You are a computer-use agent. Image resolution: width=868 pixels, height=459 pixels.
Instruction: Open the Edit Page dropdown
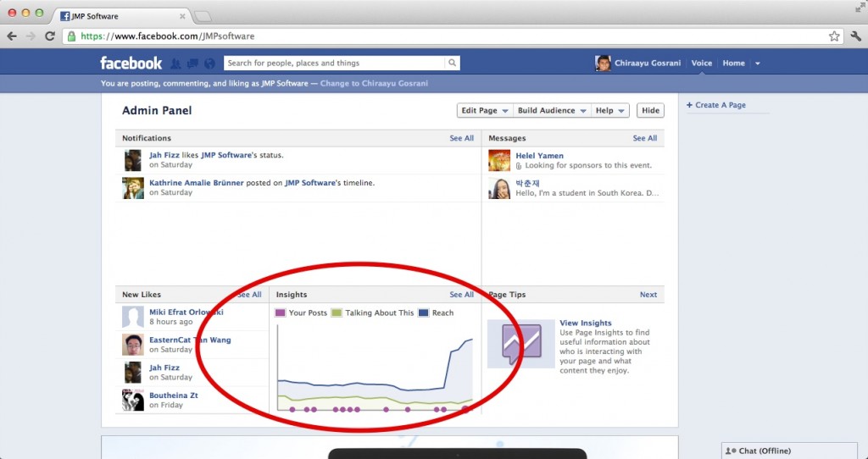(x=485, y=111)
